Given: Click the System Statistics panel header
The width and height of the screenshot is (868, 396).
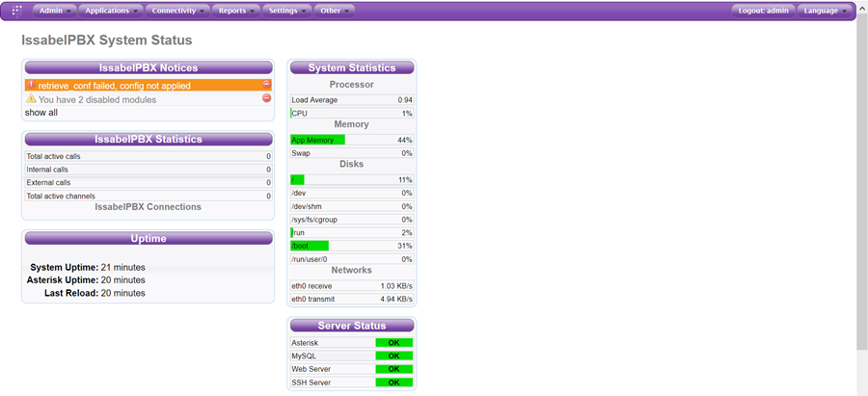Looking at the screenshot, I should click(352, 68).
